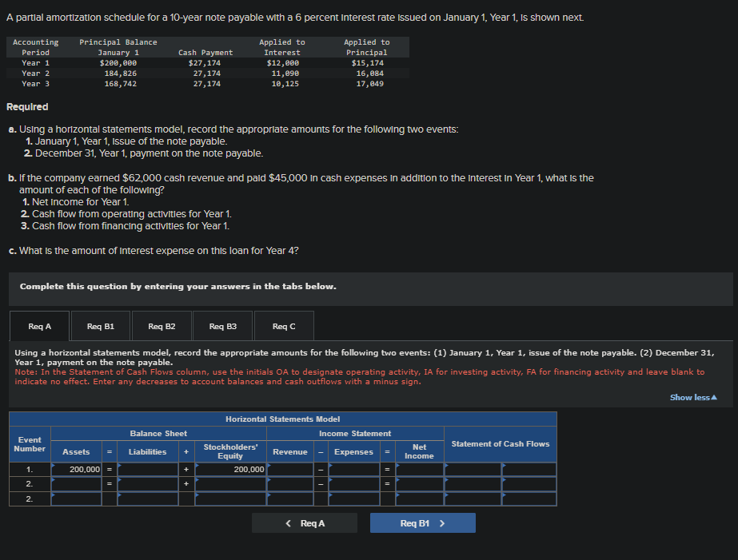Click the Req B1 next navigation button
Image resolution: width=738 pixels, height=560 pixels.
[x=422, y=522]
